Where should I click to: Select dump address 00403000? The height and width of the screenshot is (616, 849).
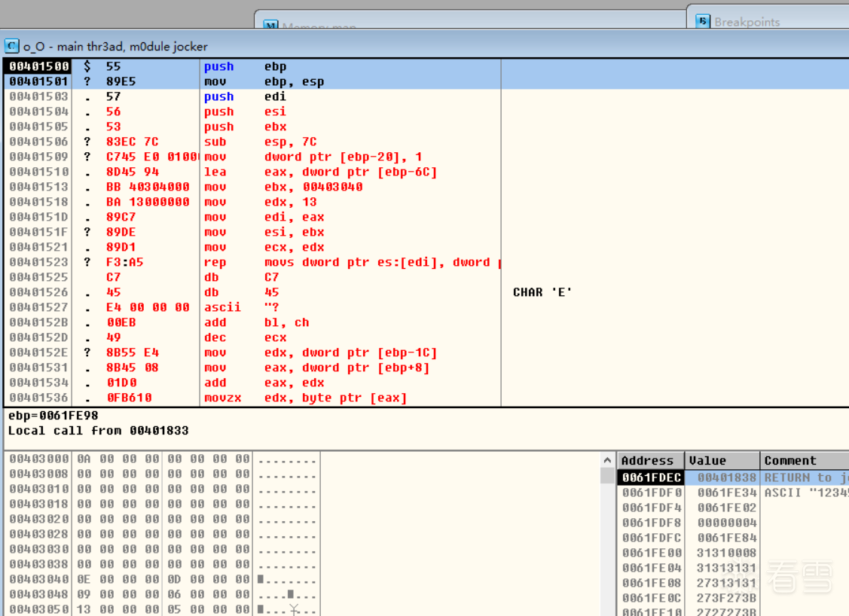(x=39, y=459)
